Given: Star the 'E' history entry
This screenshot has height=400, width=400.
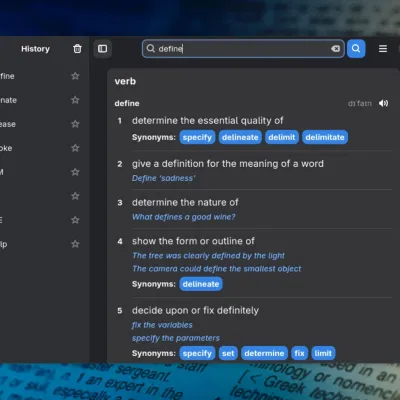Looking at the screenshot, I should [75, 220].
